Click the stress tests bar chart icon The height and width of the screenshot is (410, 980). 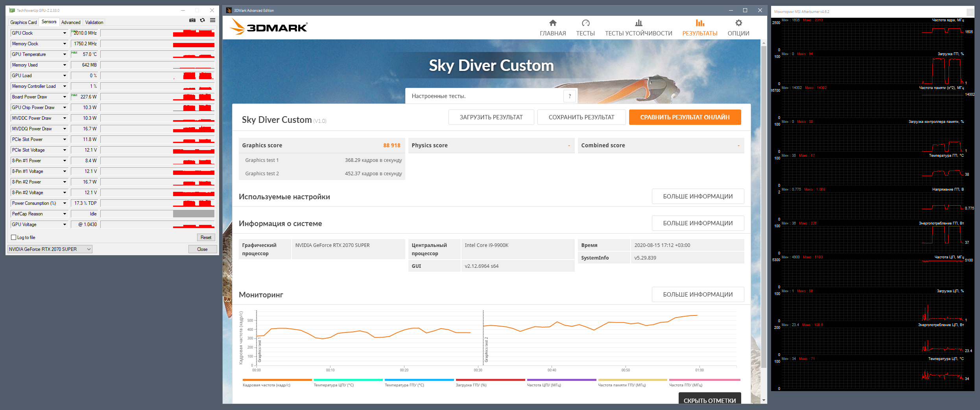click(639, 23)
